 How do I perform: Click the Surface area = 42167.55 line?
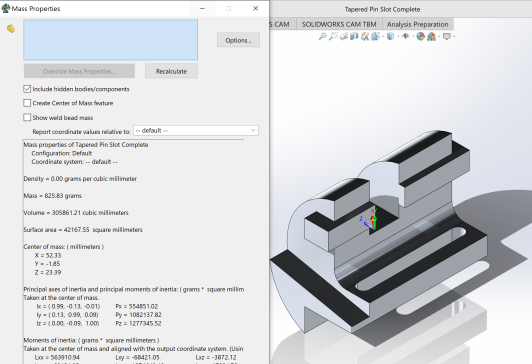click(83, 230)
